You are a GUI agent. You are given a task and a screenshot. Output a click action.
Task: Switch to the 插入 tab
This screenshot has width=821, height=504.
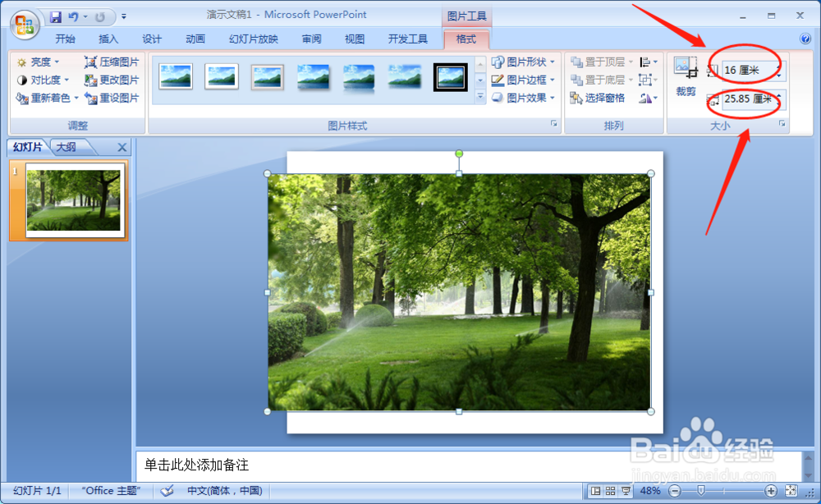(x=108, y=39)
